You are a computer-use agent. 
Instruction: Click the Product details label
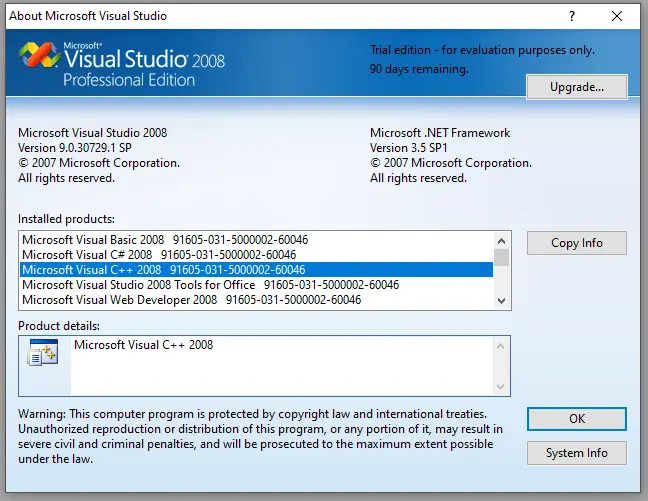(x=59, y=326)
